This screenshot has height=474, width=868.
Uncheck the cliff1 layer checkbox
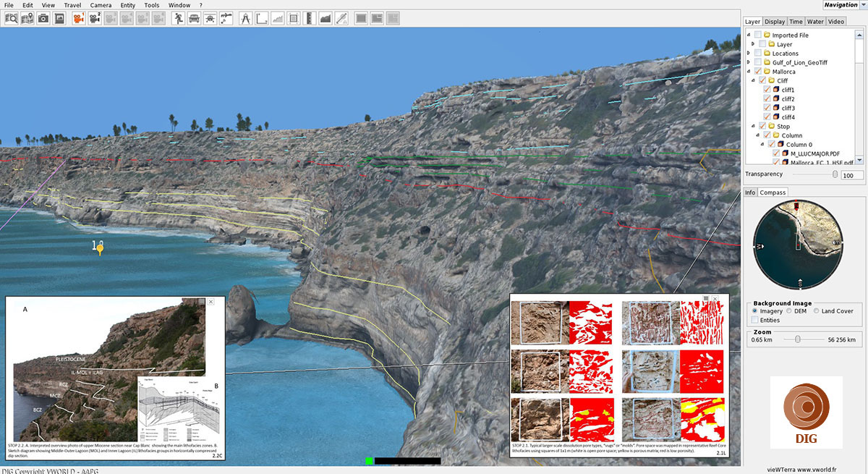click(x=767, y=90)
